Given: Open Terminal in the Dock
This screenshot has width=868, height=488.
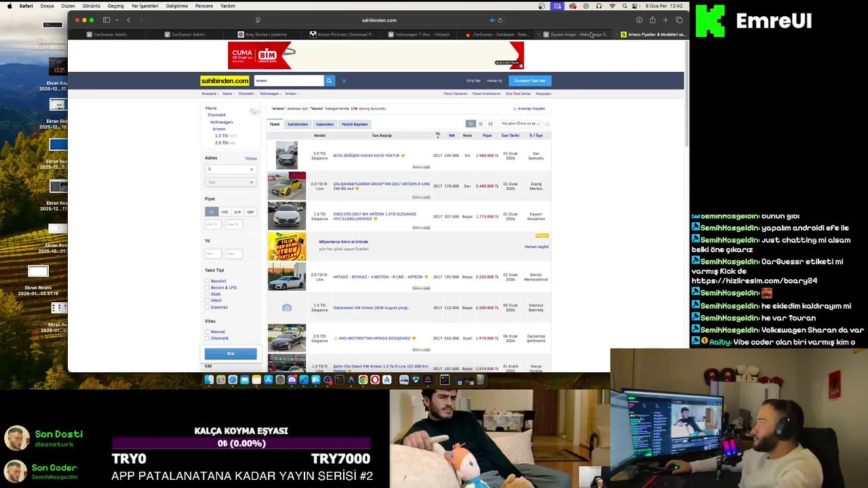Looking at the screenshot, I should 340,380.
